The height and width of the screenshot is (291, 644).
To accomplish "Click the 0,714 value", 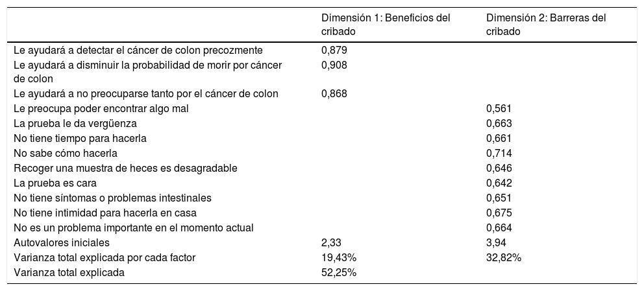I will click(x=499, y=154).
